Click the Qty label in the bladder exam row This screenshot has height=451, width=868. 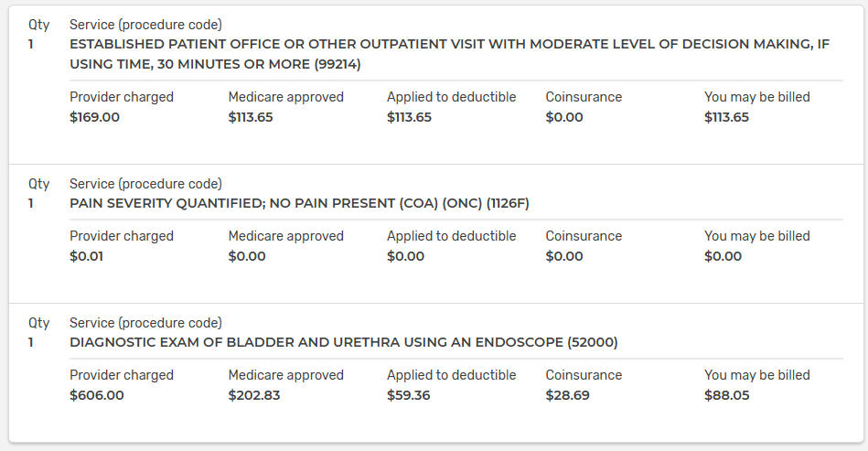coord(38,323)
